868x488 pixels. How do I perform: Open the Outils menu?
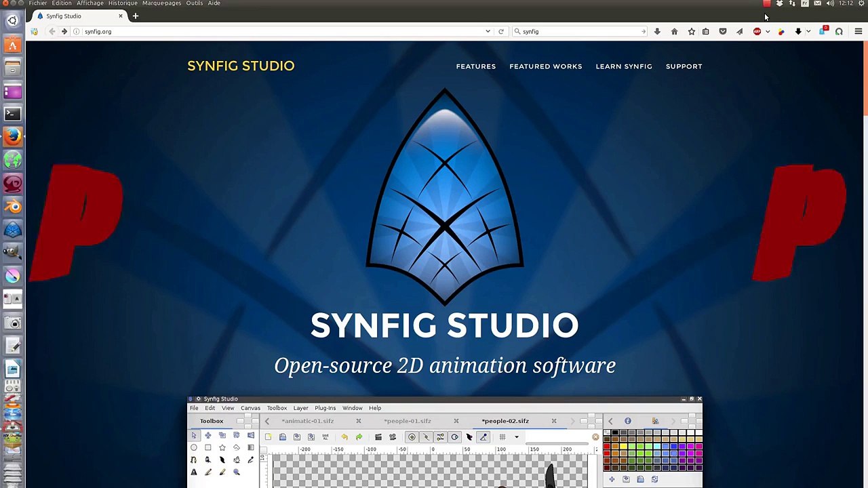(x=195, y=3)
